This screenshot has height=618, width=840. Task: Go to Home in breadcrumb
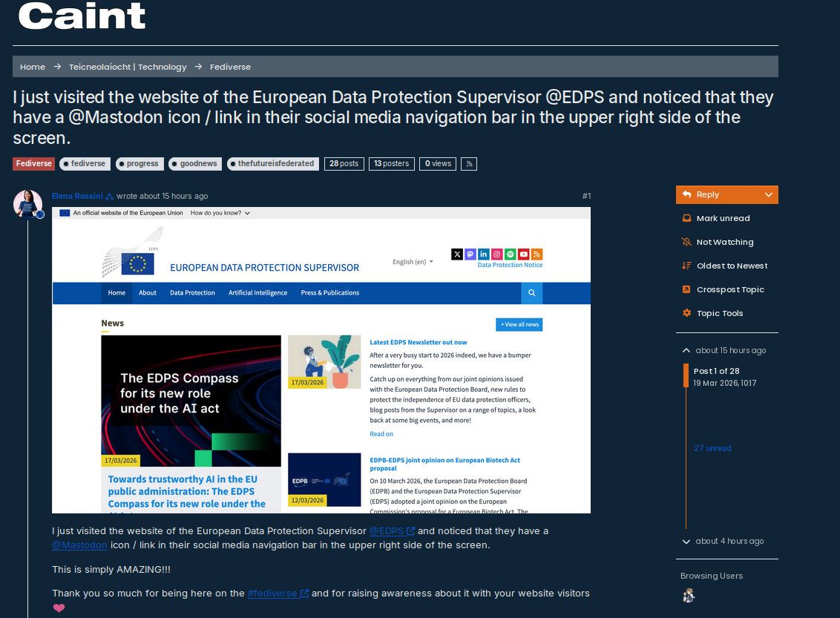(33, 67)
